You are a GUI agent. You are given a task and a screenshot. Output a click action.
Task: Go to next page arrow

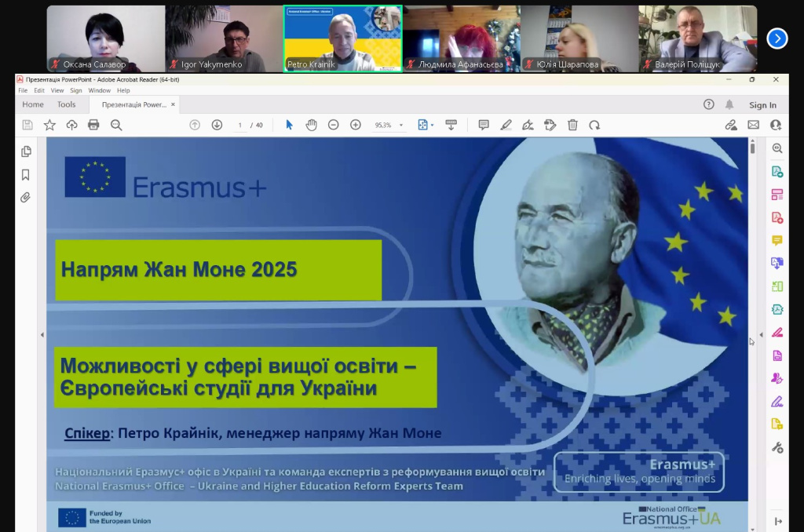pos(217,125)
